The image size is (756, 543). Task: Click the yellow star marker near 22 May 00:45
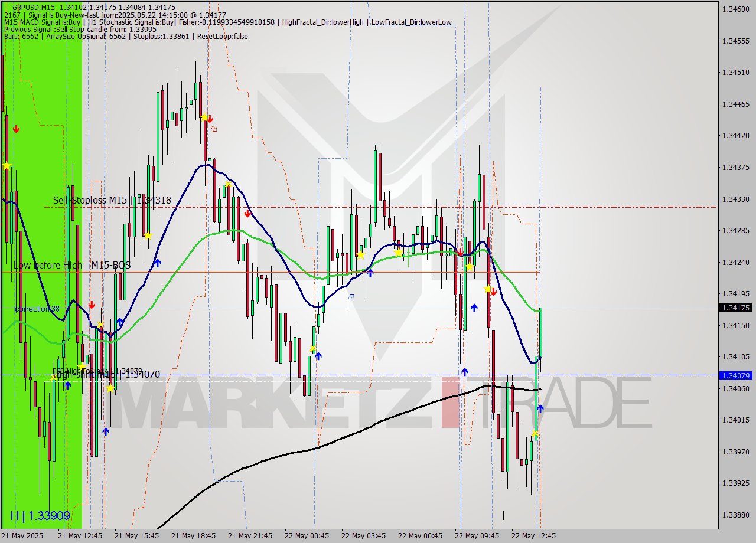313,348
